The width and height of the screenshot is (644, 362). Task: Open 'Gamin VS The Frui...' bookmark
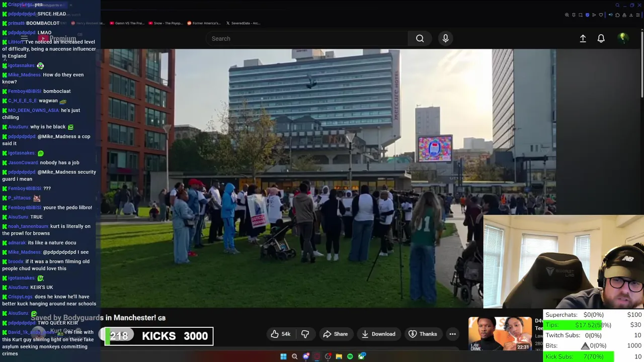pos(126,23)
